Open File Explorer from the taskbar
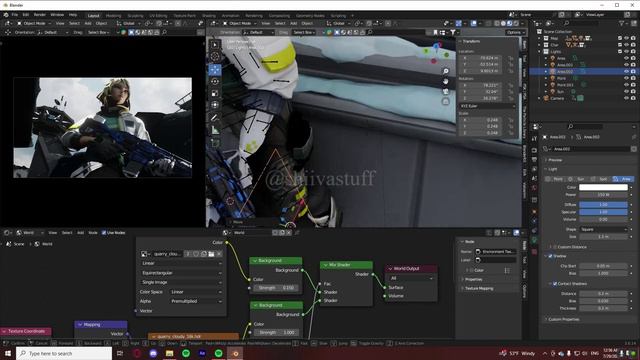Image resolution: width=640 pixels, height=360 pixels. click(169, 353)
